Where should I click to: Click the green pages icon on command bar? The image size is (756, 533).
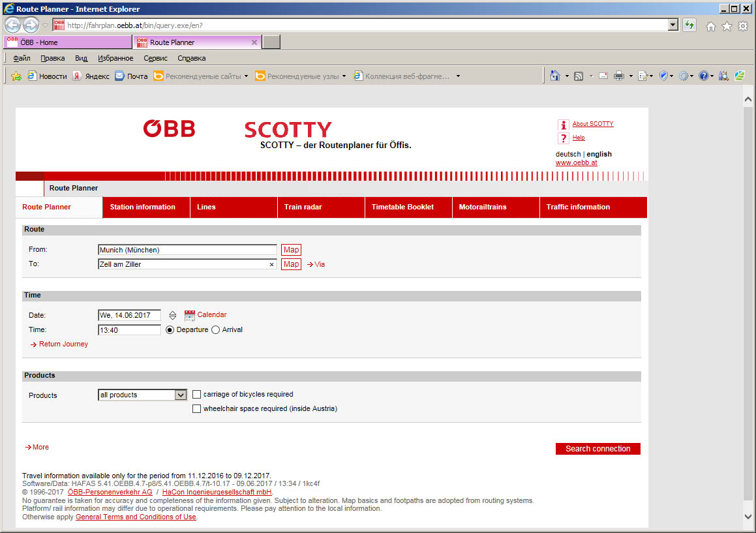tap(740, 76)
